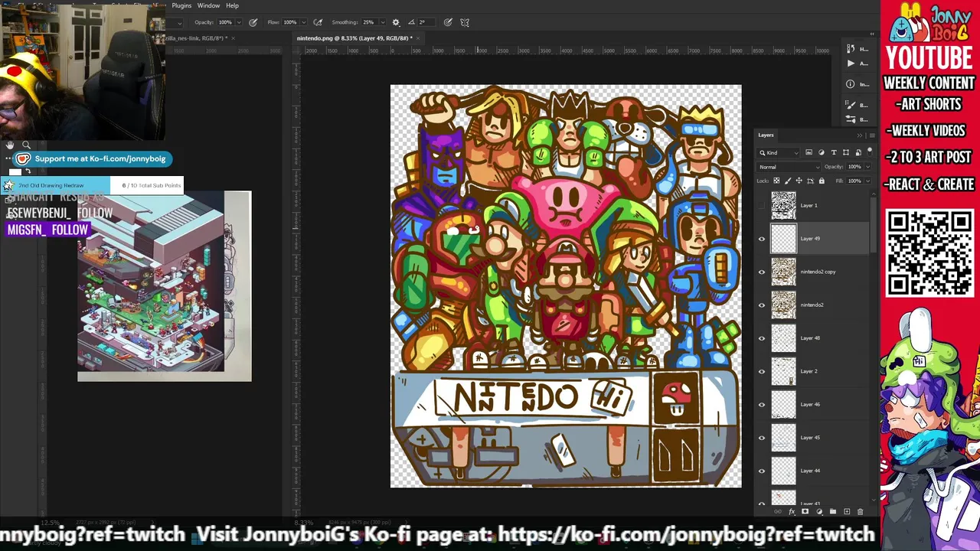Hide Layer 49 with eye icon
The width and height of the screenshot is (980, 551).
click(761, 239)
